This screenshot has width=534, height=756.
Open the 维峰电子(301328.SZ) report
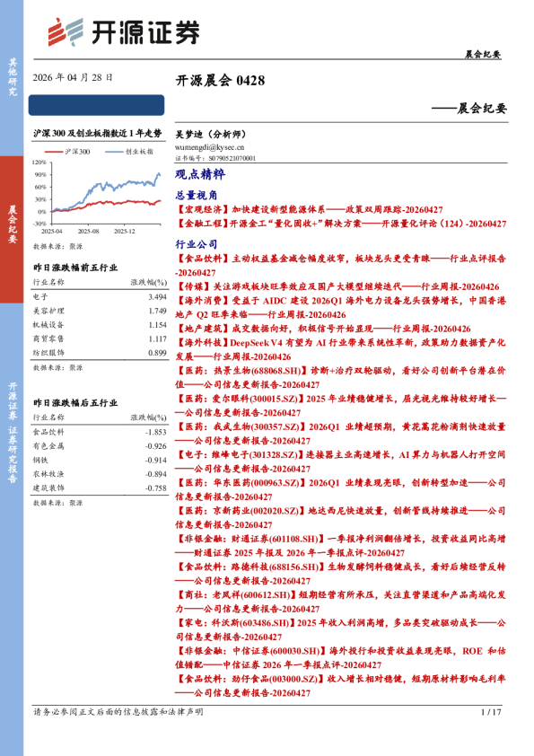[341, 462]
